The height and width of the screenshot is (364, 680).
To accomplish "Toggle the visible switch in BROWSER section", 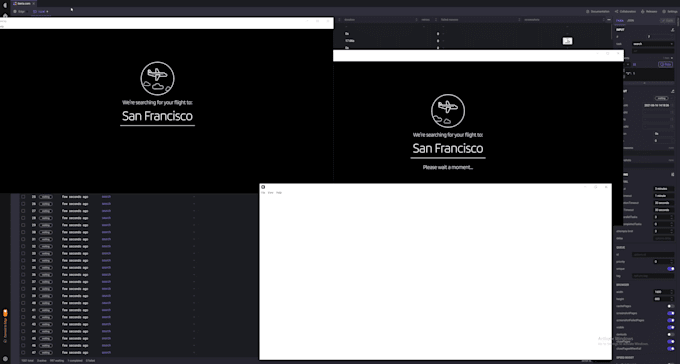I will pyautogui.click(x=670, y=328).
